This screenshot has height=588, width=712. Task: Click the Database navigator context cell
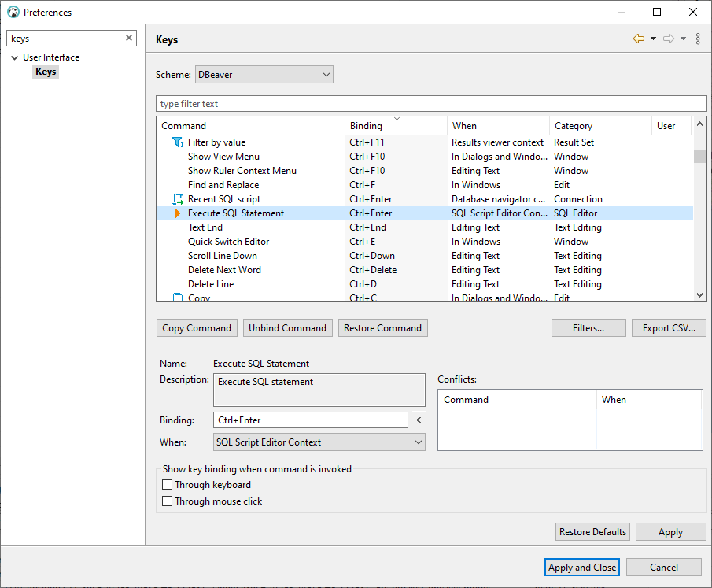[x=498, y=199]
